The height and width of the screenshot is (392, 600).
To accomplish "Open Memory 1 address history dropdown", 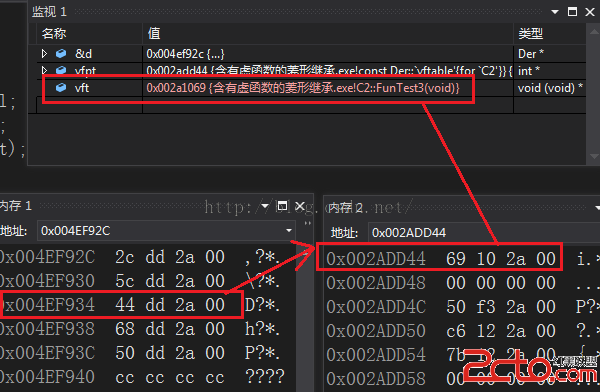I will pos(289,230).
